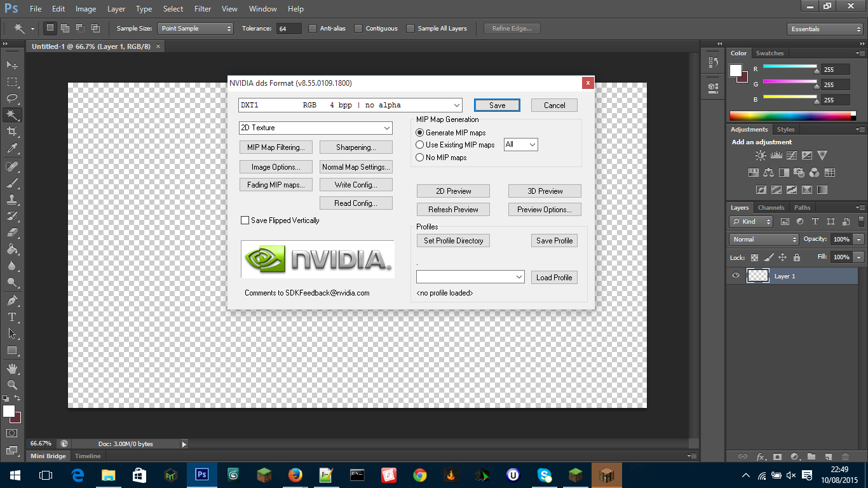
Task: Select the Eyedropper tool
Action: point(11,149)
